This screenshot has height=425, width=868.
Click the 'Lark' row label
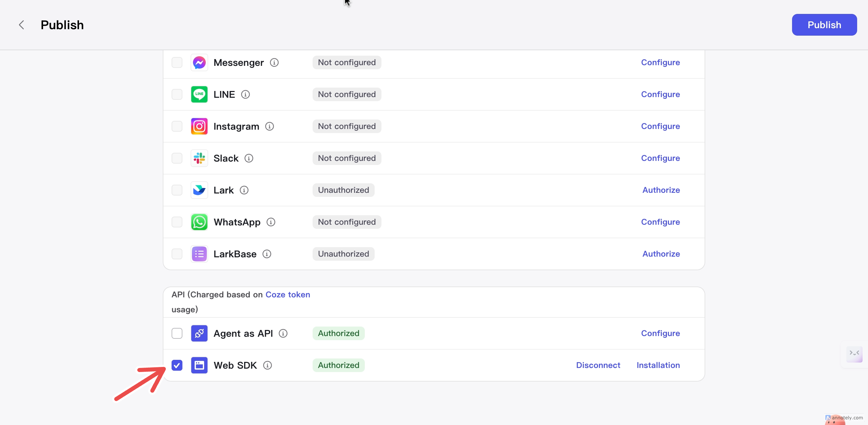click(224, 190)
